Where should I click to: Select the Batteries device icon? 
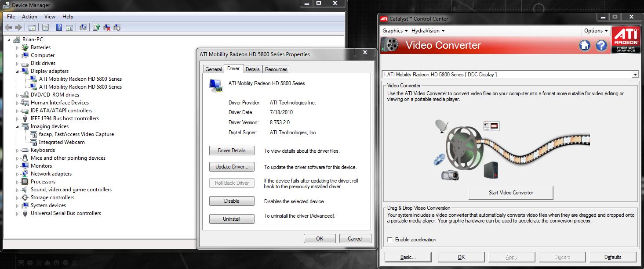(x=25, y=47)
